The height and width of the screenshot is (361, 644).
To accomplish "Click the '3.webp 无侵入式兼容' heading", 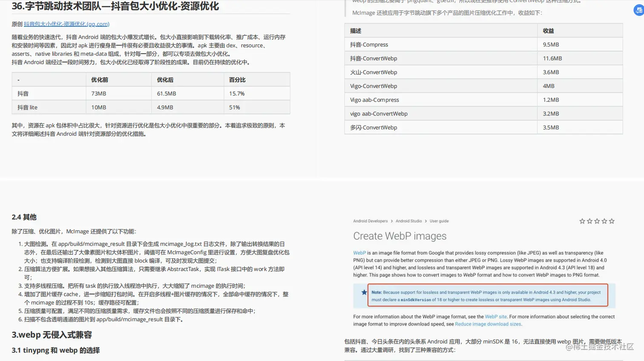I will [x=52, y=335].
